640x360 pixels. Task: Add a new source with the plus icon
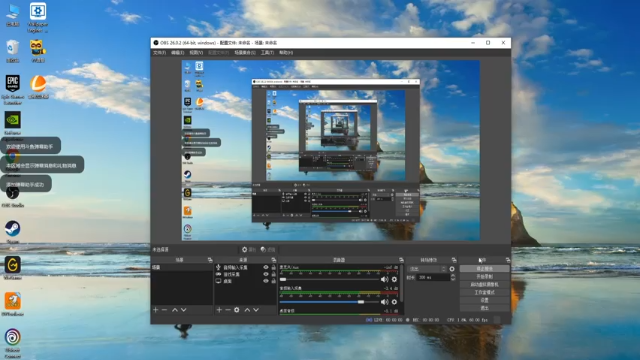tap(219, 310)
